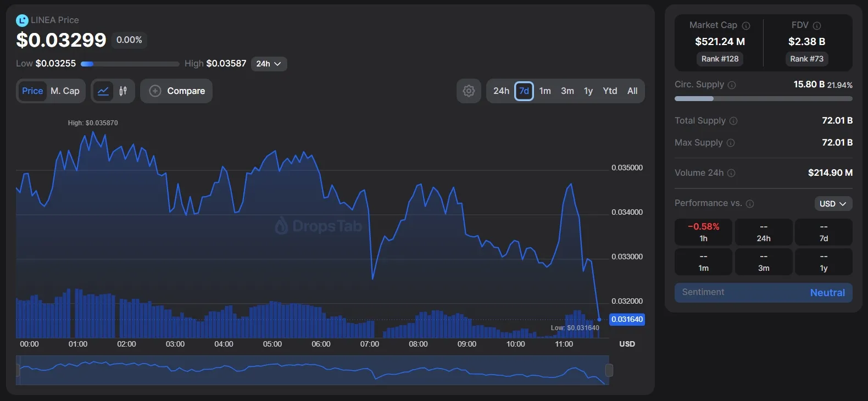Click the low-high price range bar
The width and height of the screenshot is (868, 401).
[130, 64]
